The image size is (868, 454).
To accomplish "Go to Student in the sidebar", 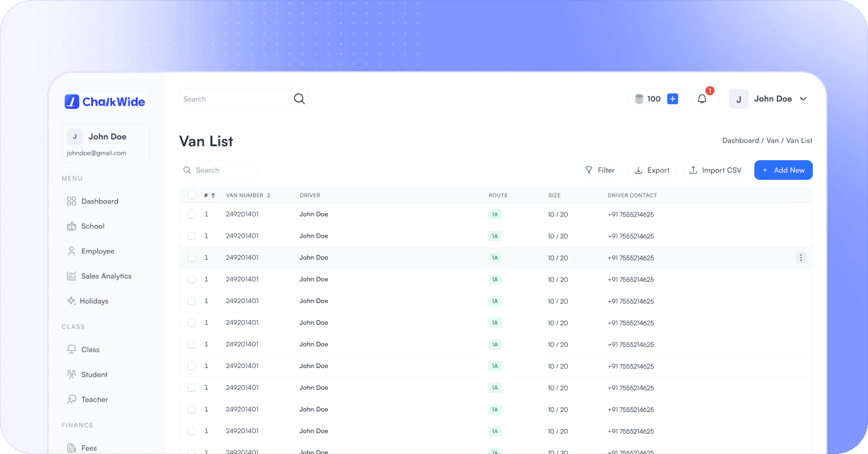I will pyautogui.click(x=94, y=375).
